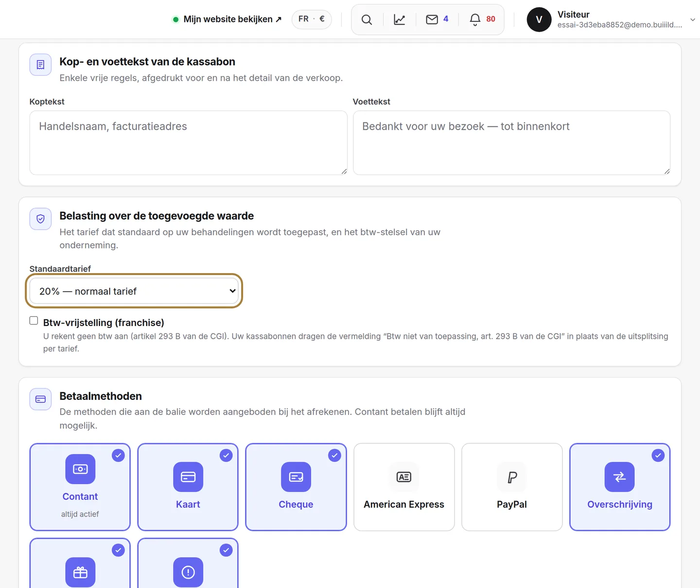The height and width of the screenshot is (588, 700).
Task: Click the heading "Kop- en voettekst van de kassabon"
Action: click(x=147, y=62)
